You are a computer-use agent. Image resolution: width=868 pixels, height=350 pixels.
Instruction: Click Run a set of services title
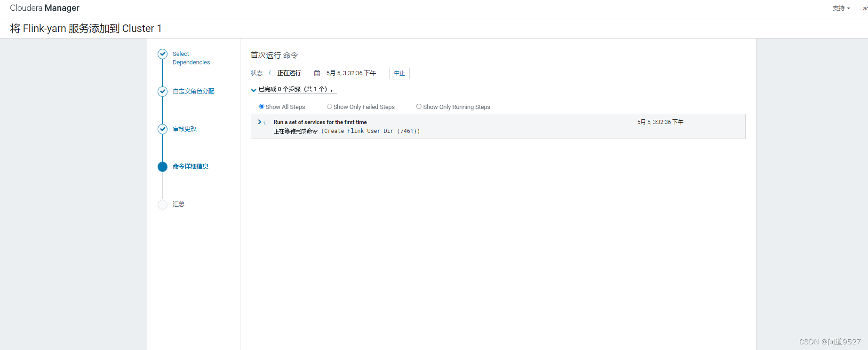(320, 122)
